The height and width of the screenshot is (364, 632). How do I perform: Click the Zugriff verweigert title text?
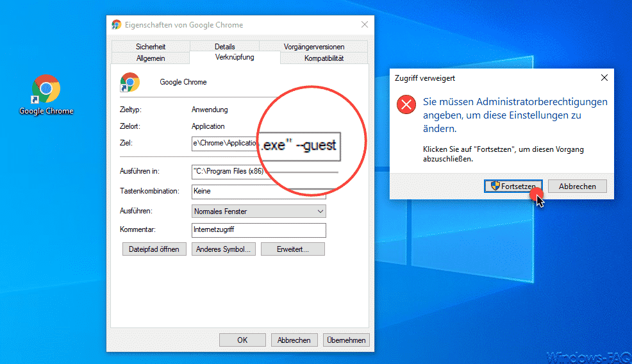(x=425, y=78)
